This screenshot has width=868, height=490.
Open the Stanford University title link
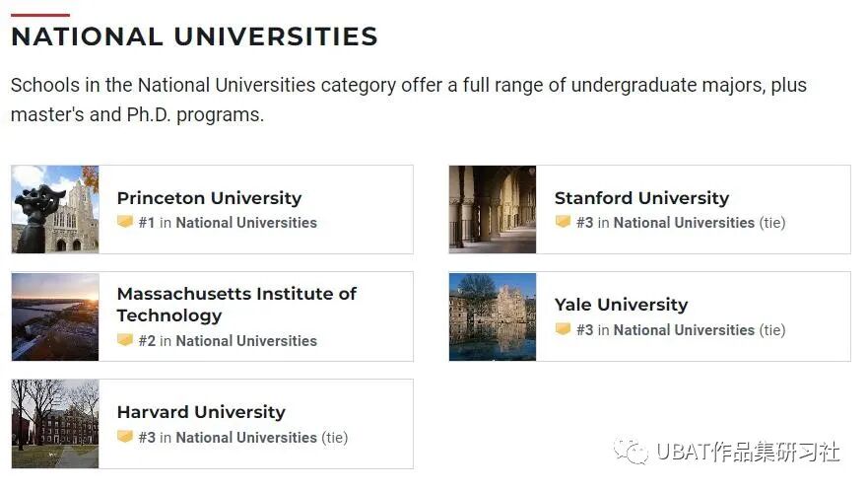tap(641, 198)
